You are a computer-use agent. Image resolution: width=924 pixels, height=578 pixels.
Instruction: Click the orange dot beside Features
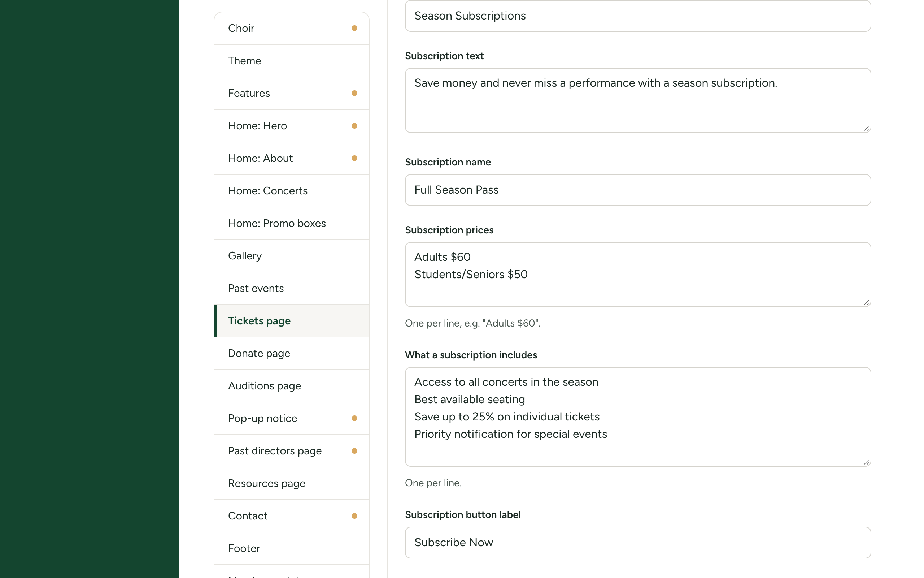tap(354, 93)
